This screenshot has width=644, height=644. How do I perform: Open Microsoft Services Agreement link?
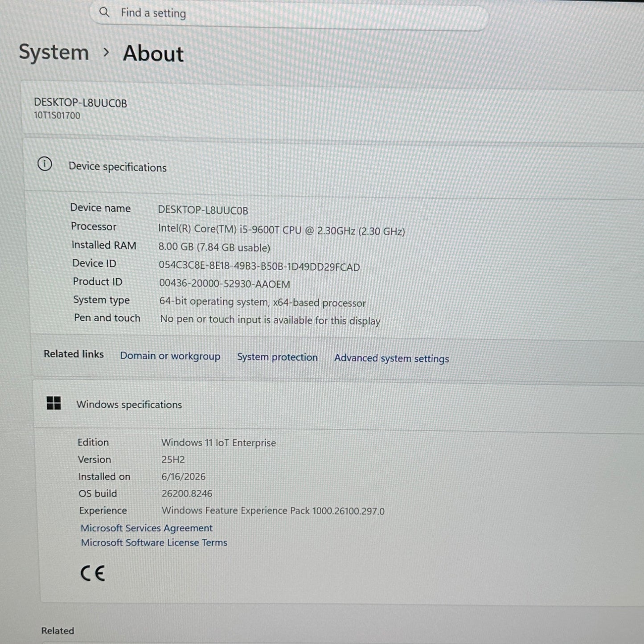[147, 528]
